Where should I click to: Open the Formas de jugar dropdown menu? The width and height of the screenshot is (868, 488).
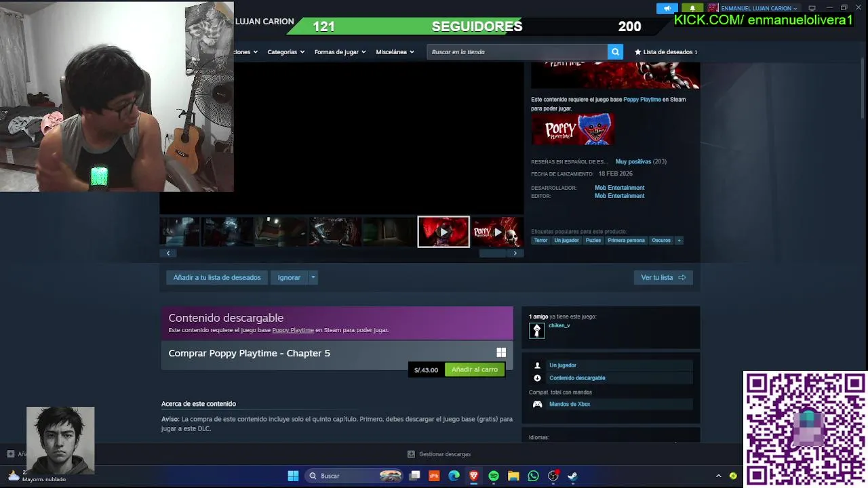click(340, 52)
